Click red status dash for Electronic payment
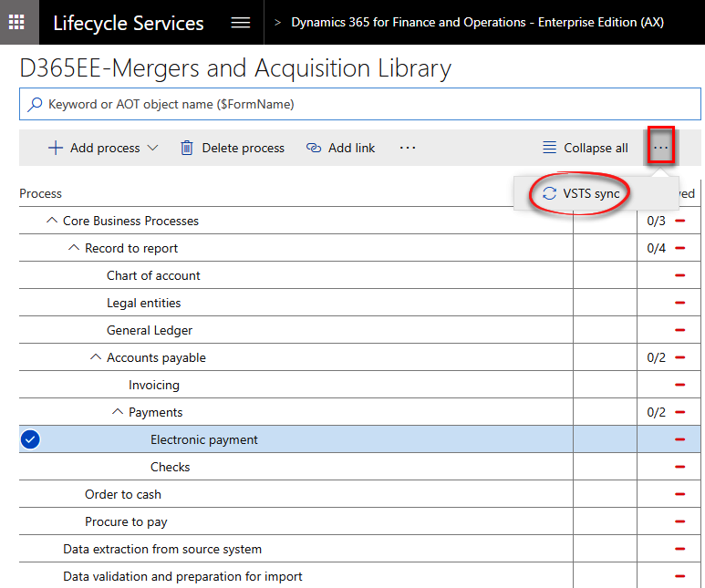705x588 pixels. (x=679, y=439)
